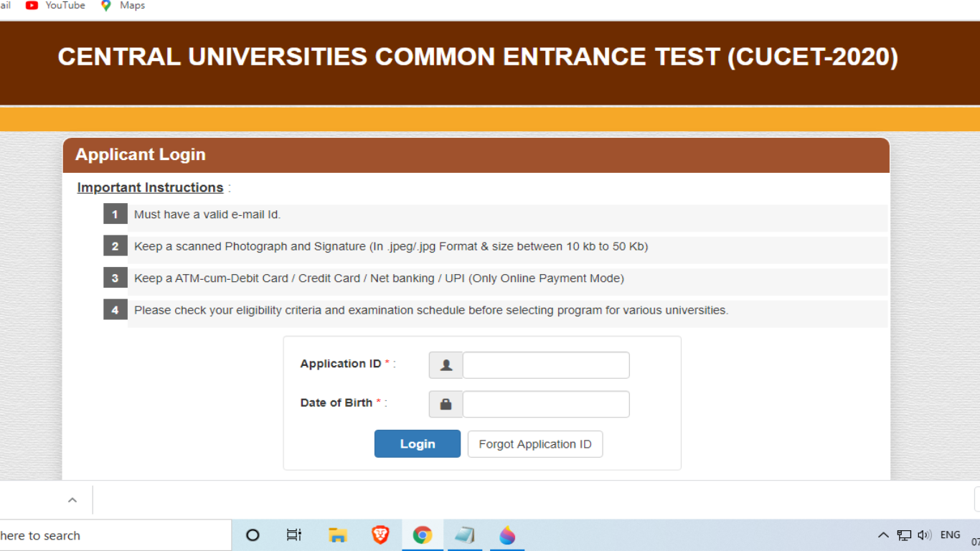Click the Cortana circle on the taskbar

[252, 534]
